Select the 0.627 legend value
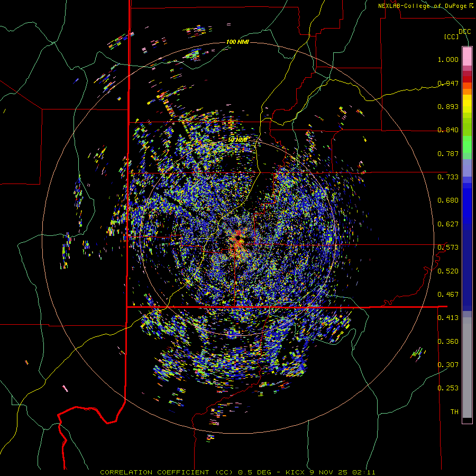The image size is (476, 476). (448, 224)
